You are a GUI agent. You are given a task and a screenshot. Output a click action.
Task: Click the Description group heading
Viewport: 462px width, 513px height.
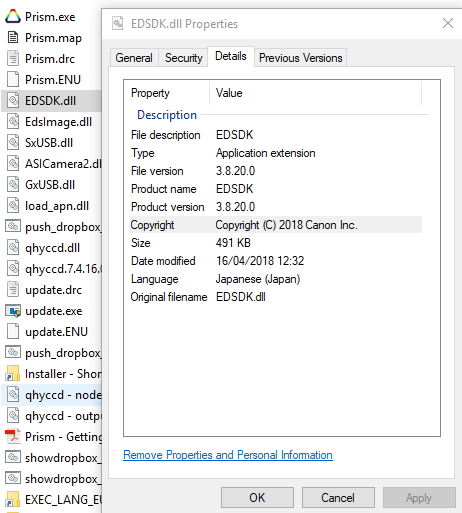click(x=167, y=115)
